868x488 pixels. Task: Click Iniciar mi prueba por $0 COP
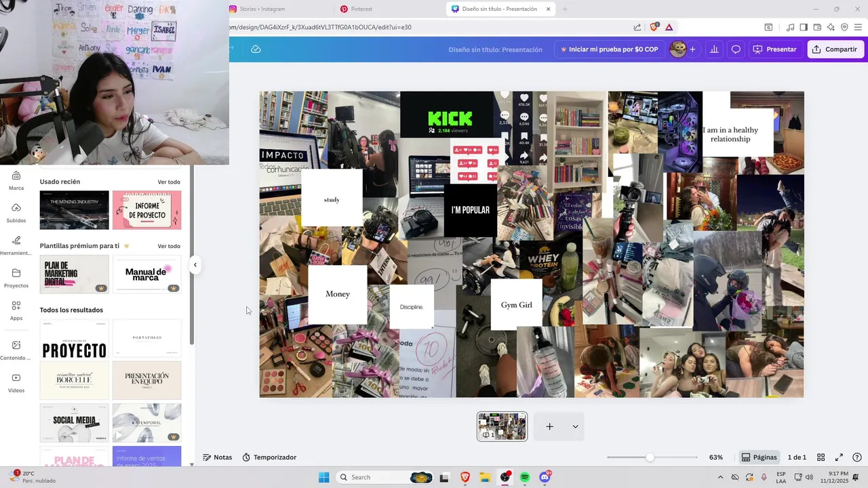pyautogui.click(x=609, y=49)
